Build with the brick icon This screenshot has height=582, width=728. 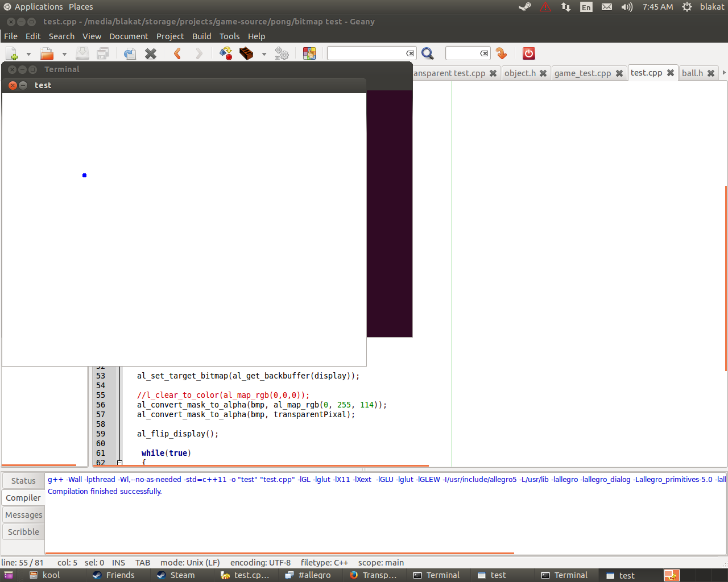coord(246,53)
